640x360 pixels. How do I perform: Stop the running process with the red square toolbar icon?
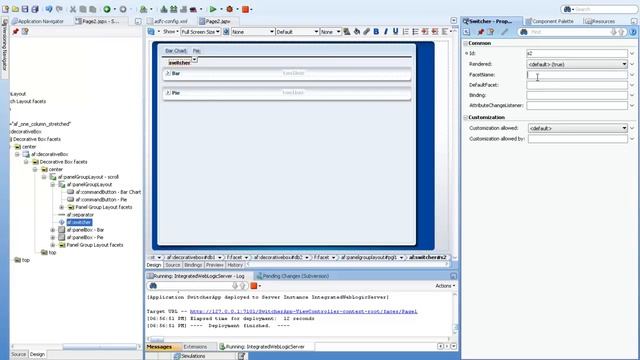tap(245, 9)
